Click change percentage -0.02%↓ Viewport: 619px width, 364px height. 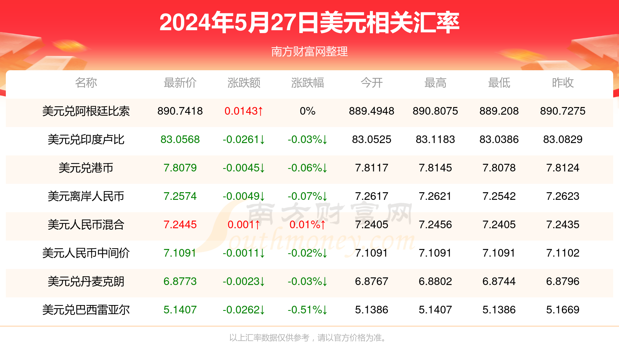click(308, 253)
